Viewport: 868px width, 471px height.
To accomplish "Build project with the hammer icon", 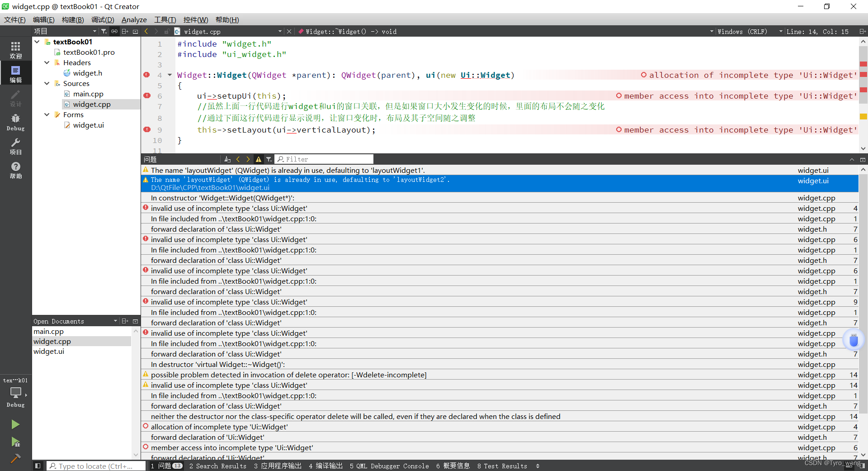I will pos(15,458).
